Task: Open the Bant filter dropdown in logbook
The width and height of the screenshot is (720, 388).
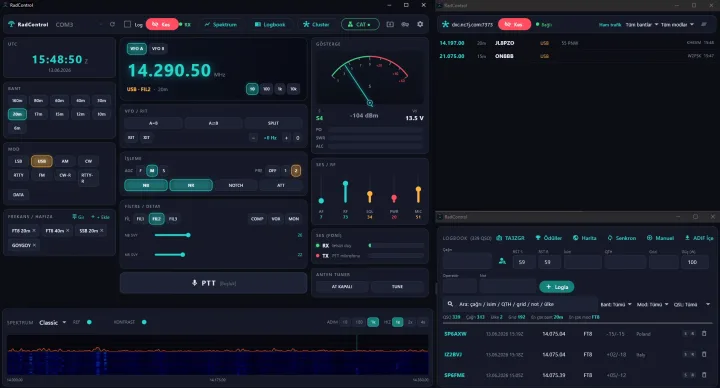Action: tap(616, 304)
